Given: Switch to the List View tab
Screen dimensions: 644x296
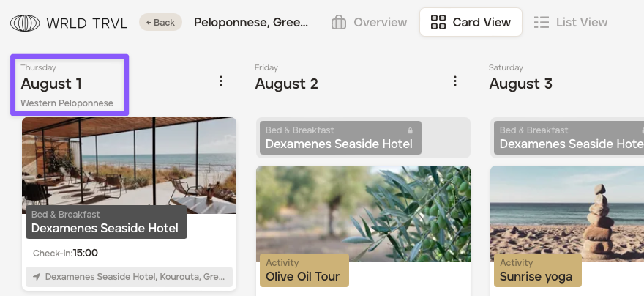Looking at the screenshot, I should click(571, 22).
